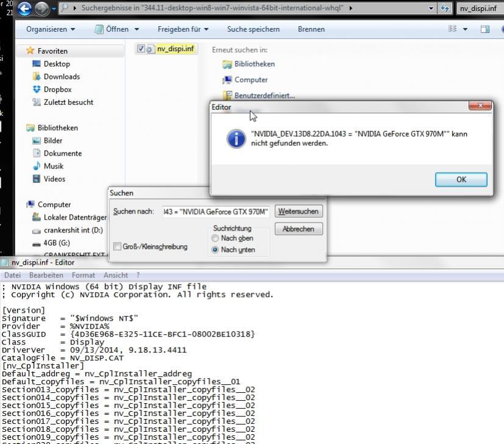This screenshot has width=504, height=444.
Task: Open the Lokaler Datenträger drive
Action: tap(74, 217)
